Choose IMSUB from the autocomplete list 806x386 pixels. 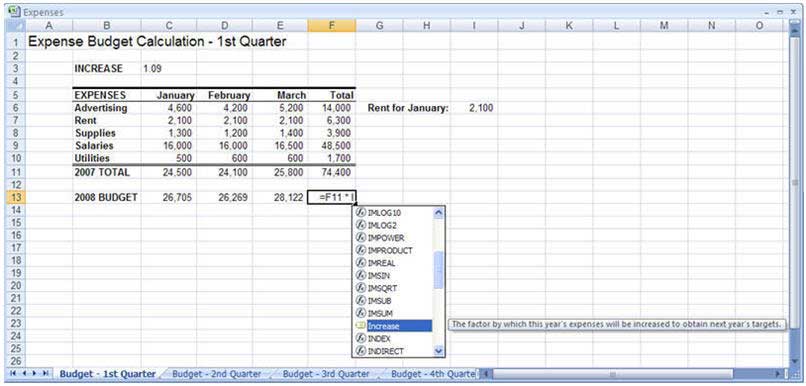pos(394,301)
